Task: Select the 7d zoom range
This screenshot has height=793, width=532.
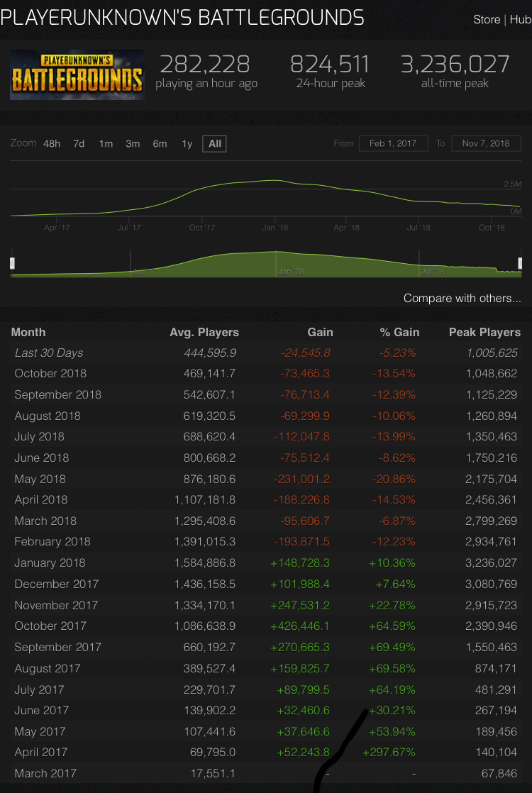Action: coord(79,143)
